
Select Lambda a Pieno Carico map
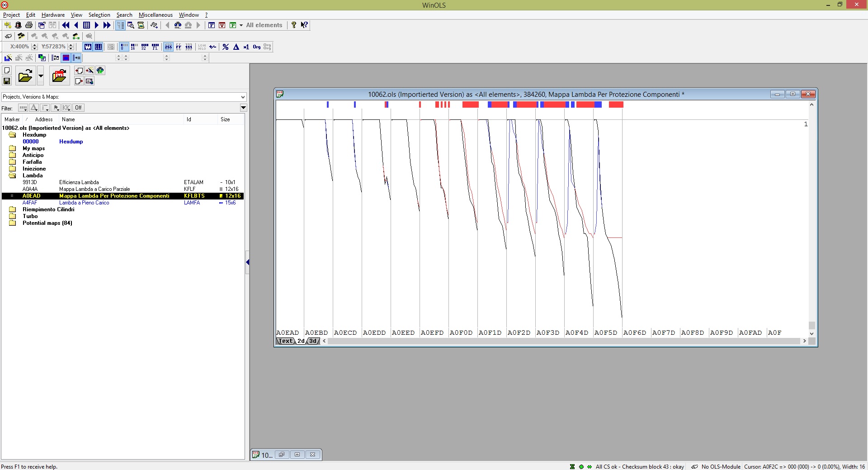[x=122, y=203]
